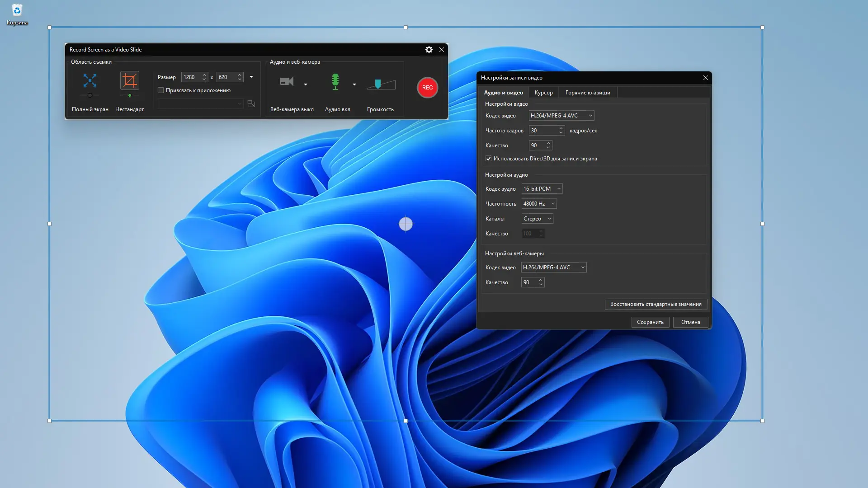Viewport: 868px width, 488px height.
Task: Select the custom area crop icon
Action: (x=129, y=81)
